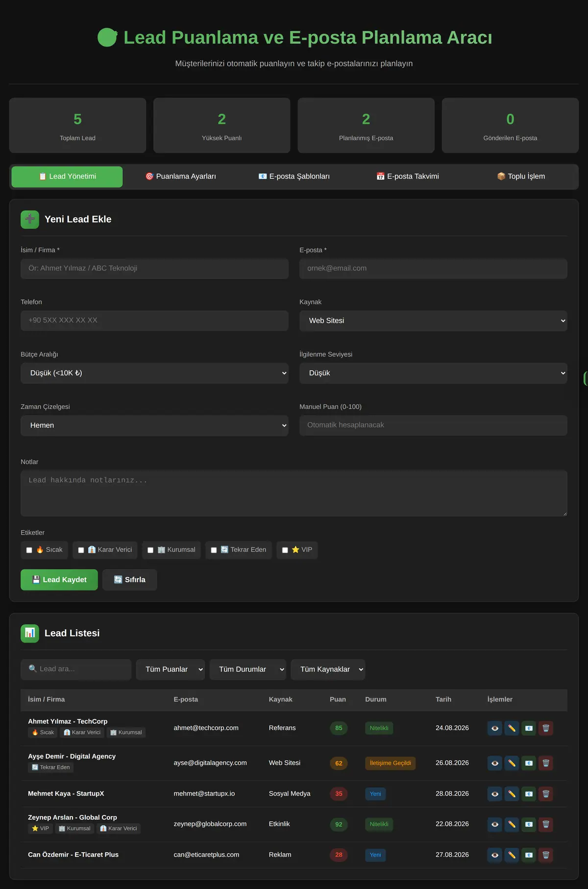Delete the Can Özdemir - E-Ticaret Plus lead

546,855
